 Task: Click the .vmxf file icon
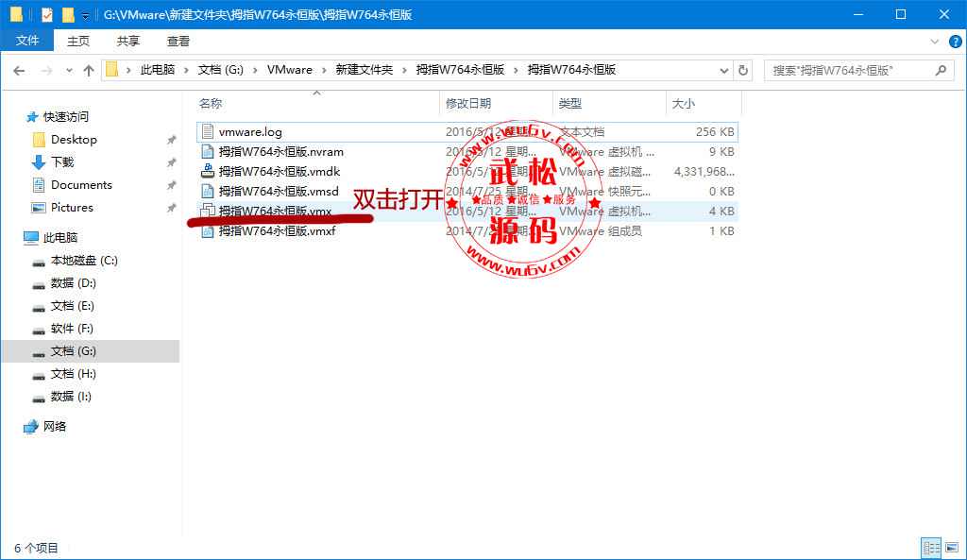tap(208, 230)
